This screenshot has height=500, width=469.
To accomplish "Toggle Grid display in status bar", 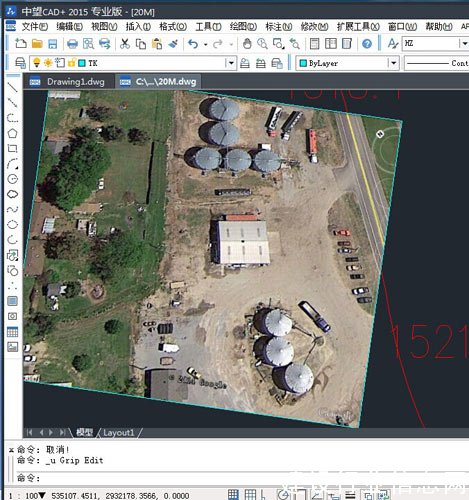I will tap(250, 495).
